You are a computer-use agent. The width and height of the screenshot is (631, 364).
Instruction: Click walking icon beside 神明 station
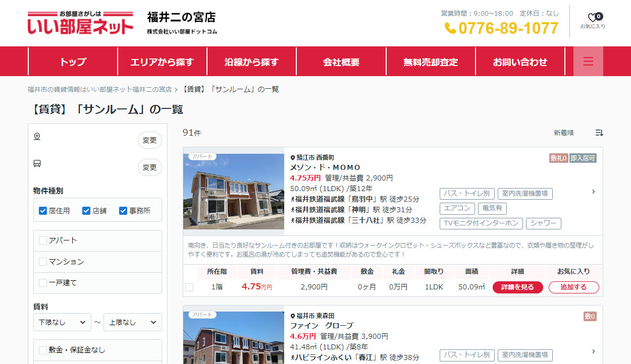[293, 210]
